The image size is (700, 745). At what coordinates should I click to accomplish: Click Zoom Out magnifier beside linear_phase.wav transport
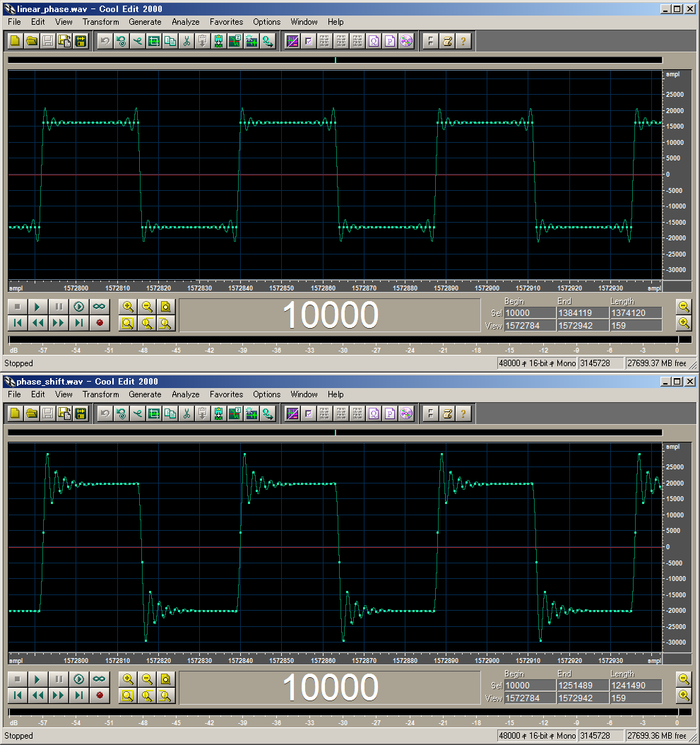tap(147, 307)
